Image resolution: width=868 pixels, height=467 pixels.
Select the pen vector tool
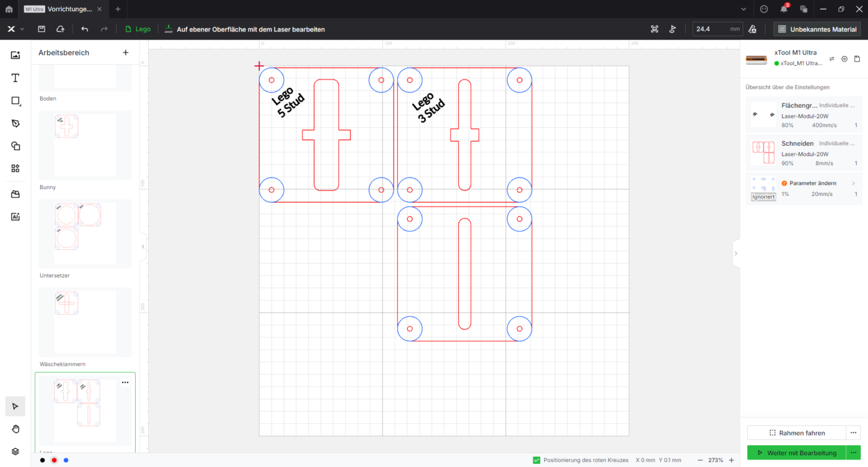coord(15,123)
